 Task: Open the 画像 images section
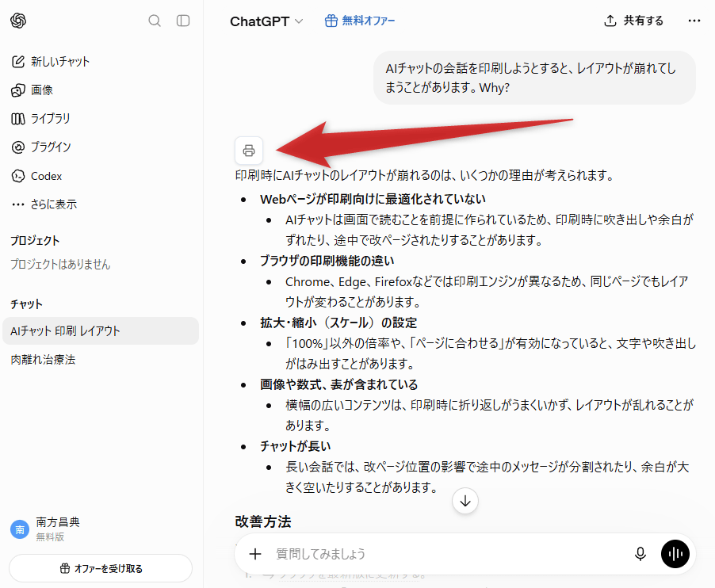tap(32, 90)
